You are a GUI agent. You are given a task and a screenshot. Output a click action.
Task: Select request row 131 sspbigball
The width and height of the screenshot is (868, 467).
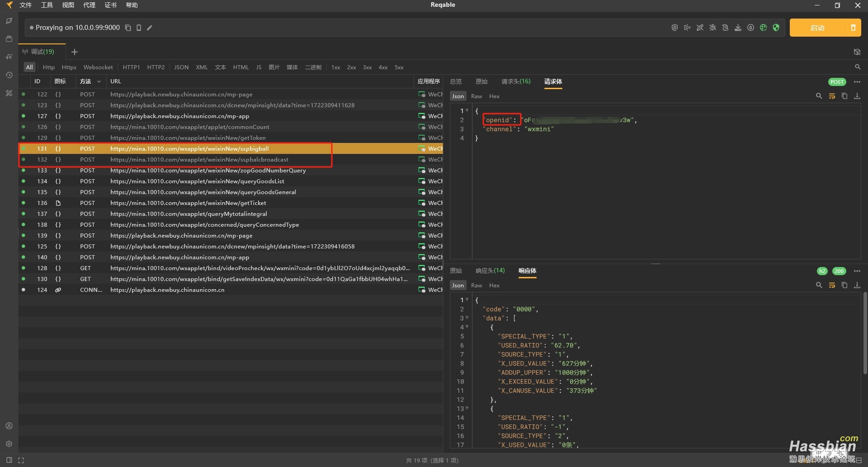(231, 148)
